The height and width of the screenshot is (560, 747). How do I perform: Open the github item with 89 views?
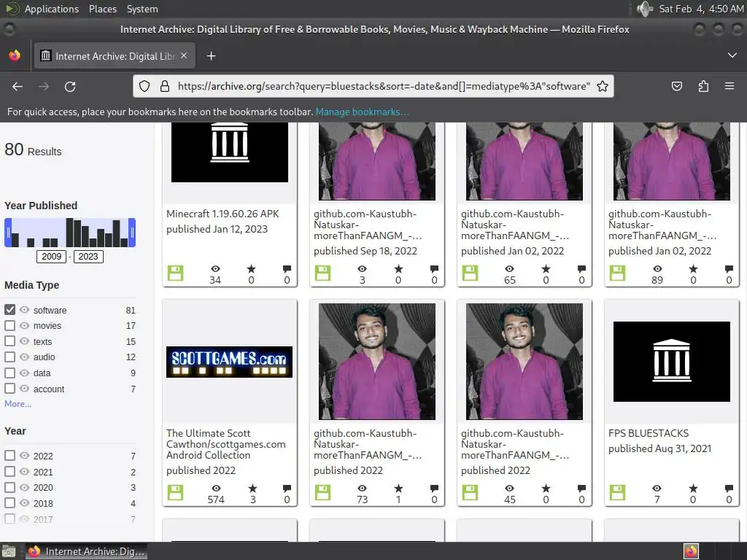(662, 225)
